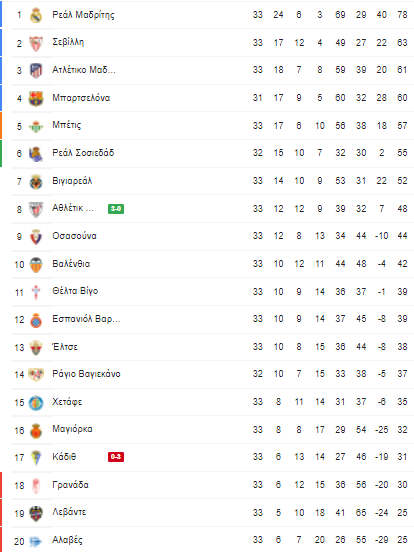Click the Sevilla club crest icon
414x552 pixels.
click(36, 43)
